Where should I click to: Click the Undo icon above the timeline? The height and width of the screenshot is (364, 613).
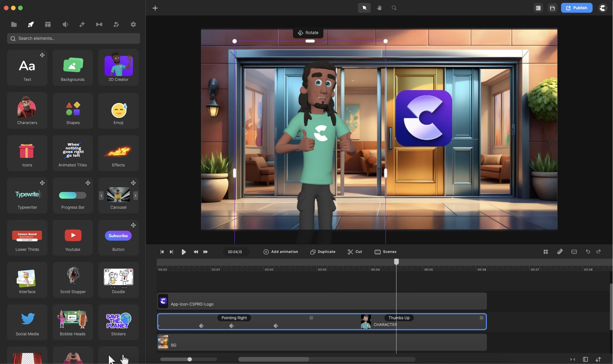point(588,251)
